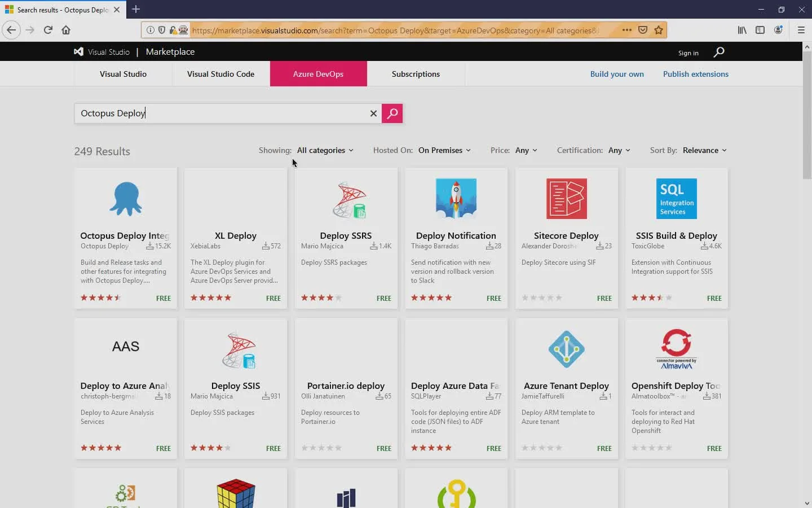Submit search with the pink magnifier button

coord(392,113)
